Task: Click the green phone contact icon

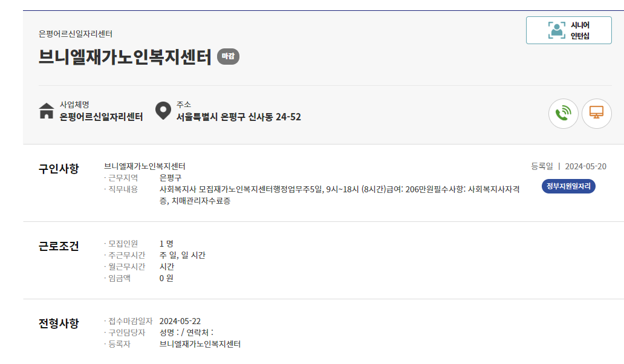Action: tap(563, 114)
